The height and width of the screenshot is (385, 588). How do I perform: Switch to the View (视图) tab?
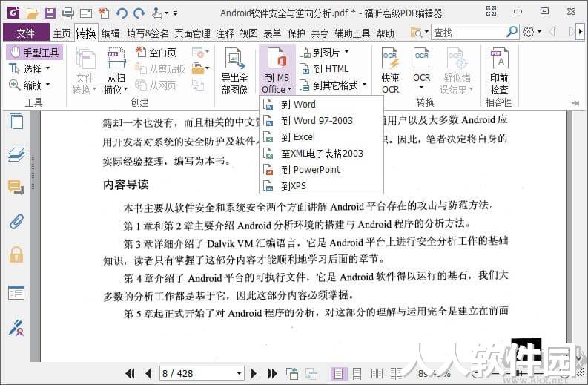point(248,33)
